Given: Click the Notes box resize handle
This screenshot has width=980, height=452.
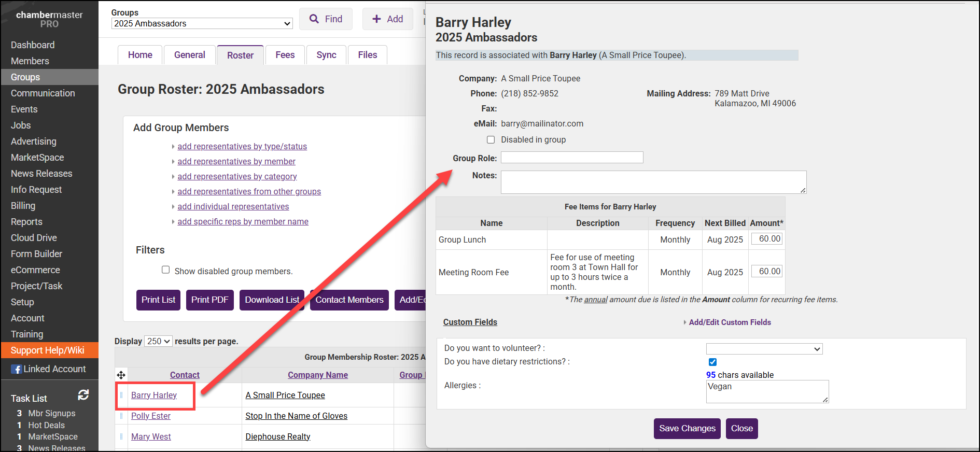Looking at the screenshot, I should (x=803, y=190).
